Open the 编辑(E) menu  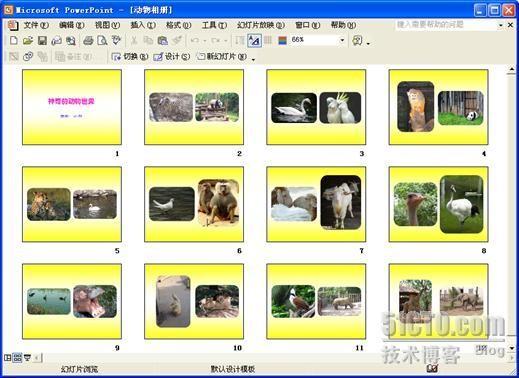[71, 25]
